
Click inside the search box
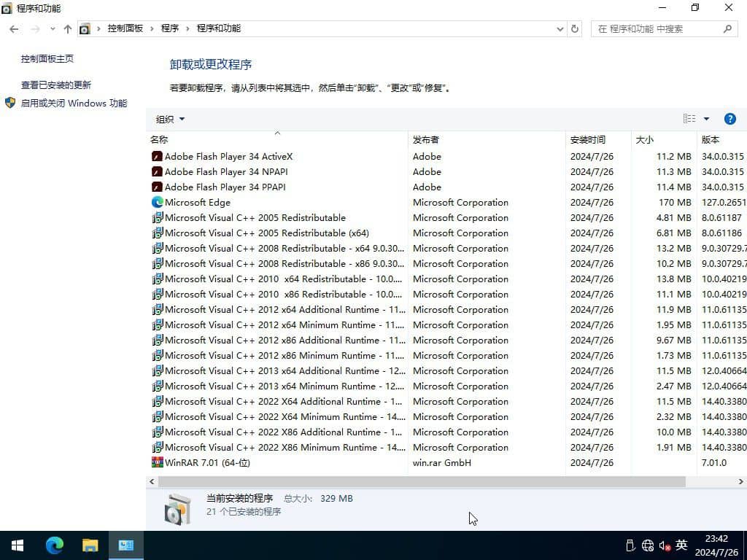(x=657, y=28)
